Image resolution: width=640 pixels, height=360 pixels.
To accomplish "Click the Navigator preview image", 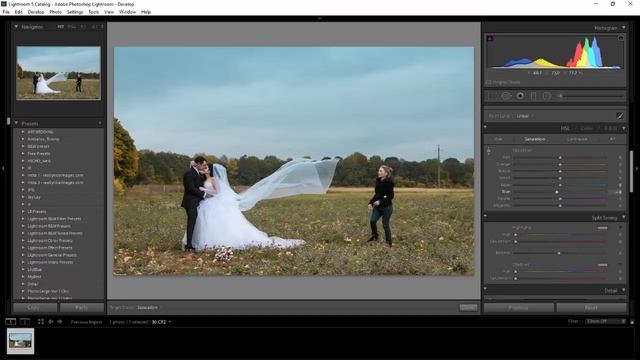I will click(58, 73).
